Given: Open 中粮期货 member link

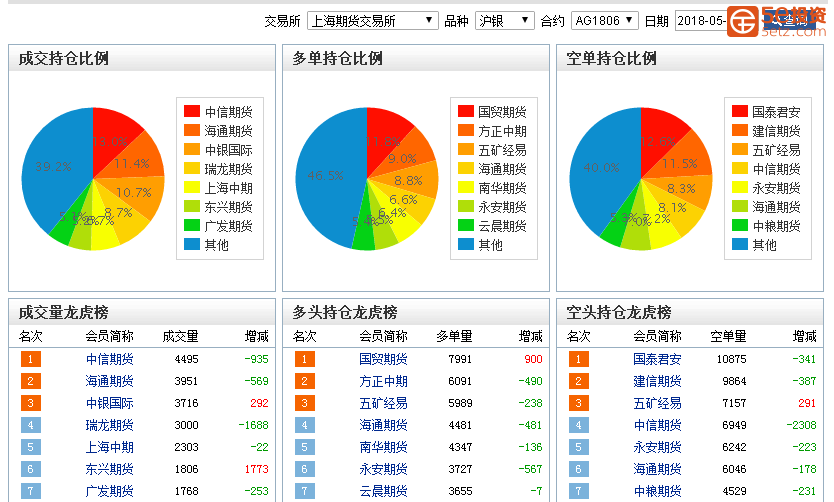Looking at the screenshot, I should pyautogui.click(x=657, y=491).
